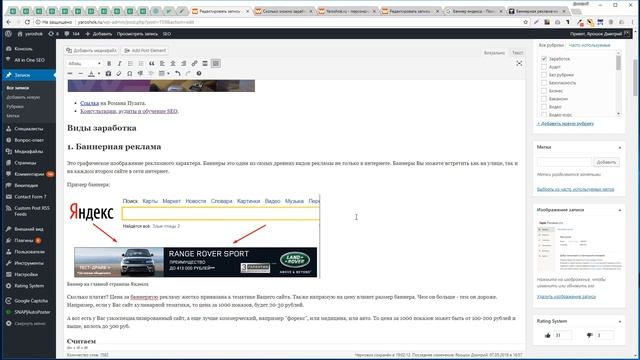Image resolution: width=640 pixels, height=360 pixels.
Task: Insert special character (Omega)
Action: tap(129, 73)
